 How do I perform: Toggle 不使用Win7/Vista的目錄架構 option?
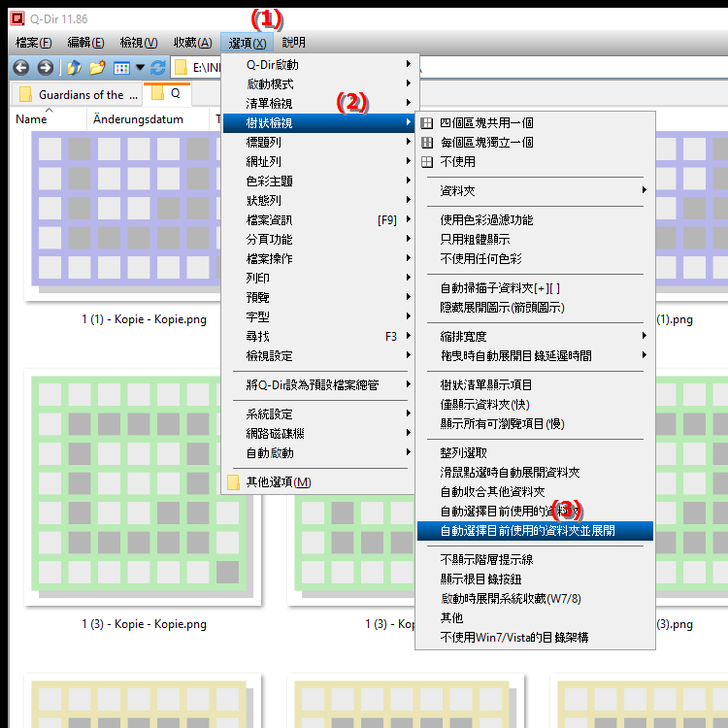click(535, 638)
